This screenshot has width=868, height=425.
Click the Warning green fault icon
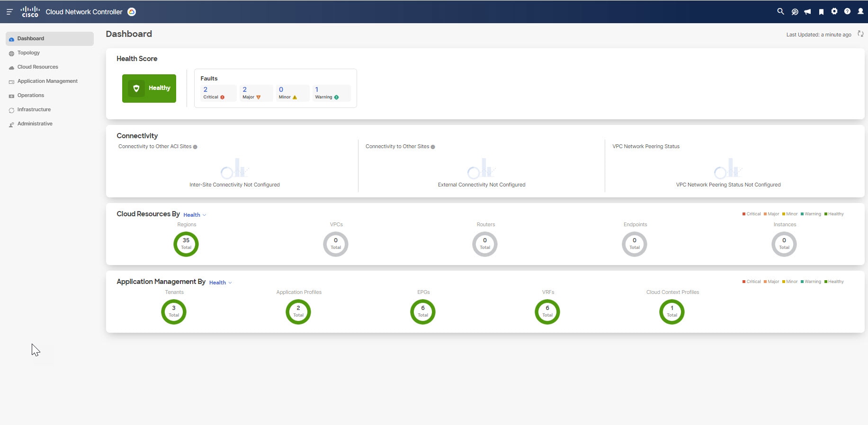(x=337, y=97)
